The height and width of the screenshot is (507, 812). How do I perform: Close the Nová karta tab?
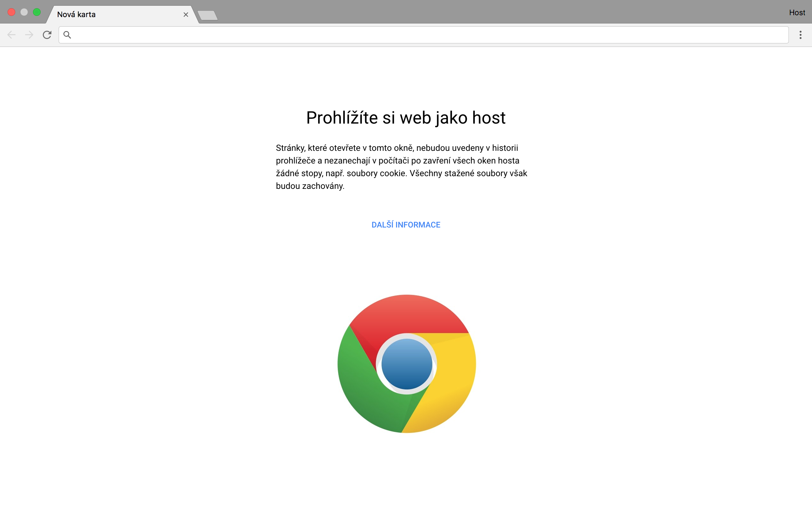186,15
